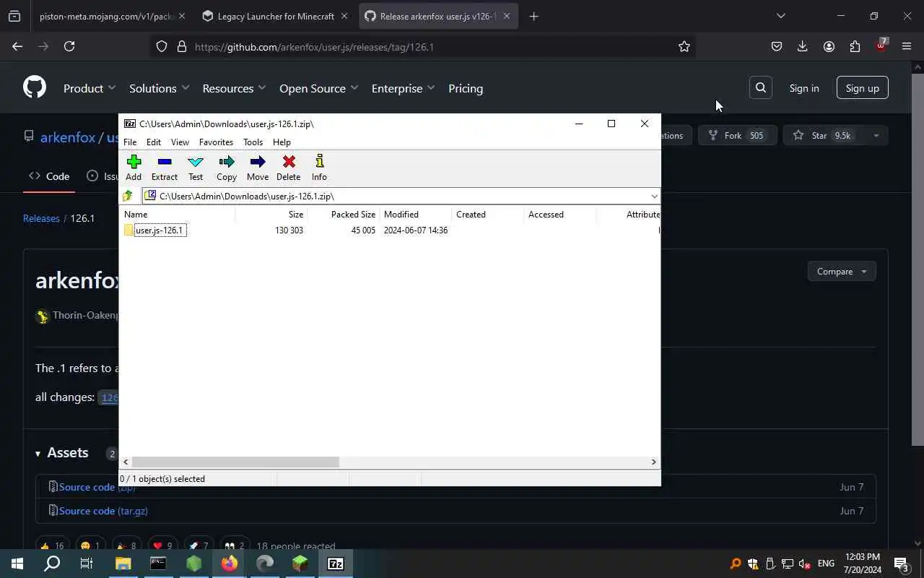This screenshot has width=924, height=578.
Task: Expand the Product dropdown on GitHub
Action: pos(90,88)
